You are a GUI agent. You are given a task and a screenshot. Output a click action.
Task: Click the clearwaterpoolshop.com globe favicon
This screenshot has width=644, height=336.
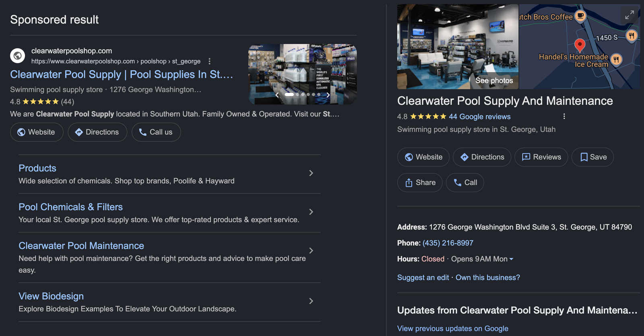17,55
